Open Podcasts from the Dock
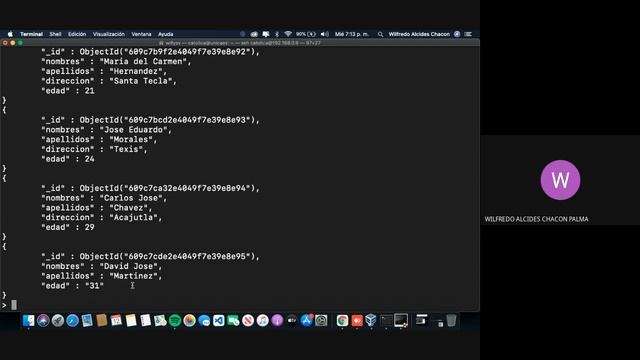This screenshot has width=640, height=360. (277, 320)
